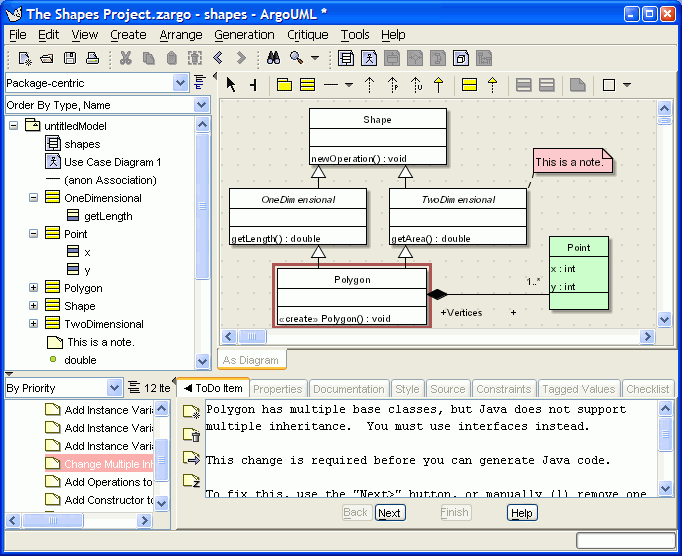Select the Select arrow tool
This screenshot has height=556, width=682.
(x=231, y=85)
